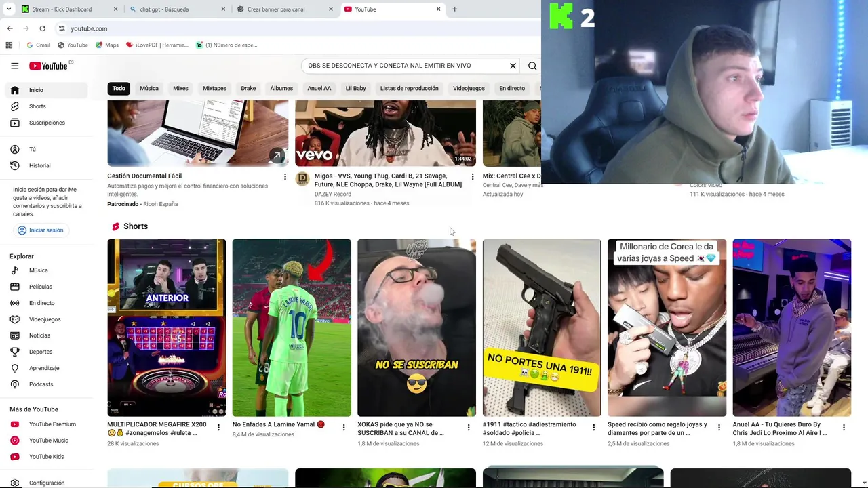
Task: Open a new browser tab
Action: pyautogui.click(x=454, y=9)
